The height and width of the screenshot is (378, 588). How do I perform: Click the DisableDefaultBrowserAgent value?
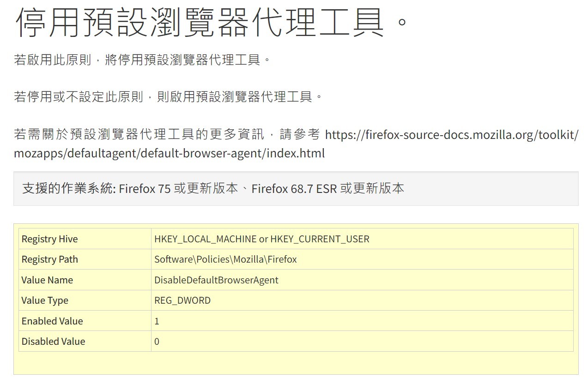(x=216, y=280)
